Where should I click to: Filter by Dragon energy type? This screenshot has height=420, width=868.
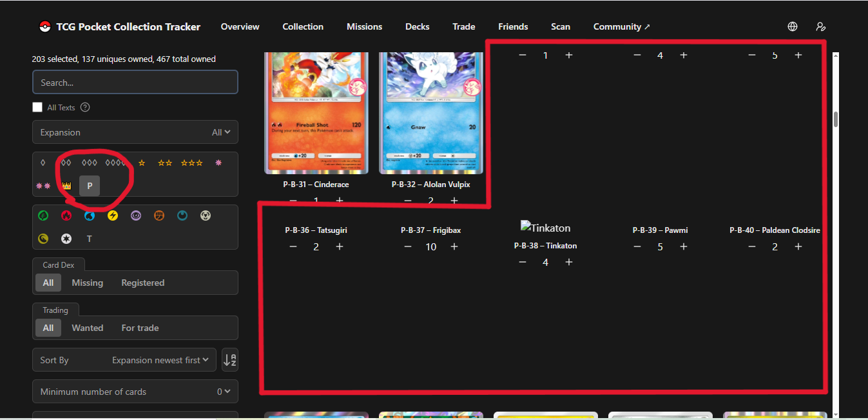(43, 239)
